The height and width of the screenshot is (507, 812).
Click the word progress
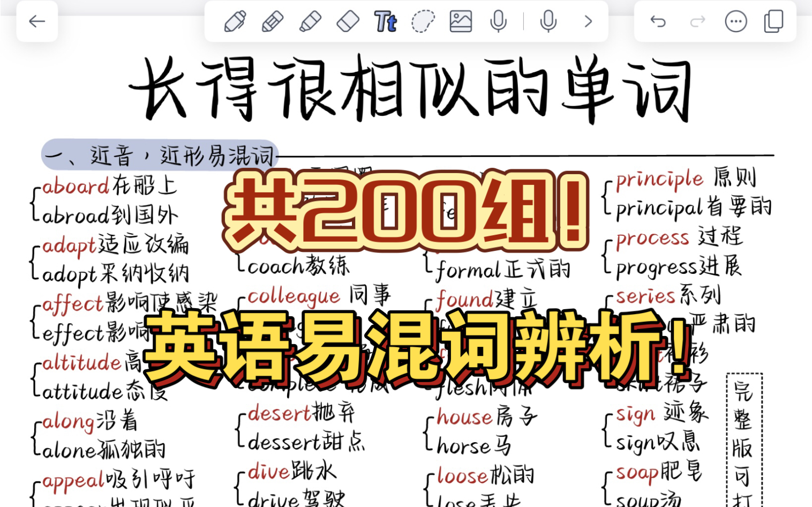tap(656, 268)
